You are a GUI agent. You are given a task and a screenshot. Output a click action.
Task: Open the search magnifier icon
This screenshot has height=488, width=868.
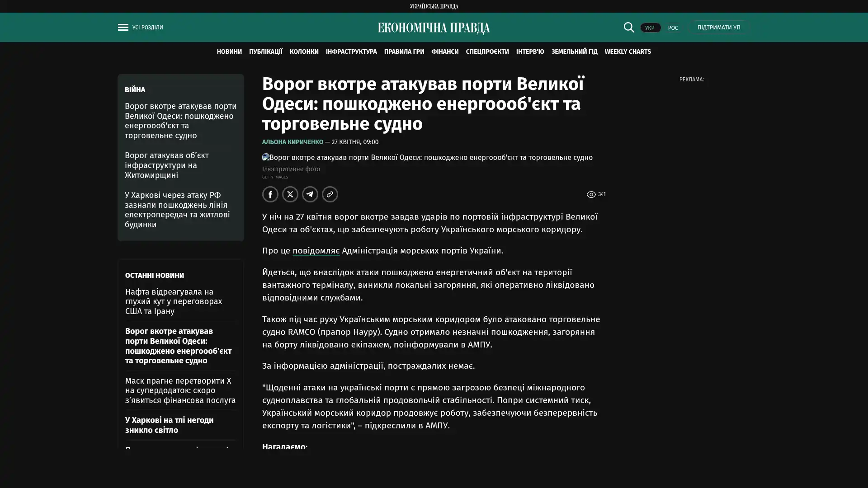click(x=628, y=27)
